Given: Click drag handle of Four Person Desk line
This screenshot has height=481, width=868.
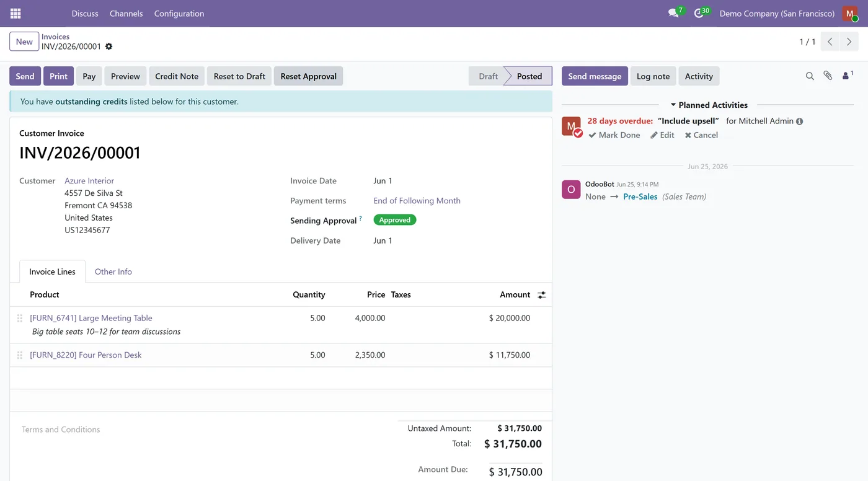Looking at the screenshot, I should 20,355.
